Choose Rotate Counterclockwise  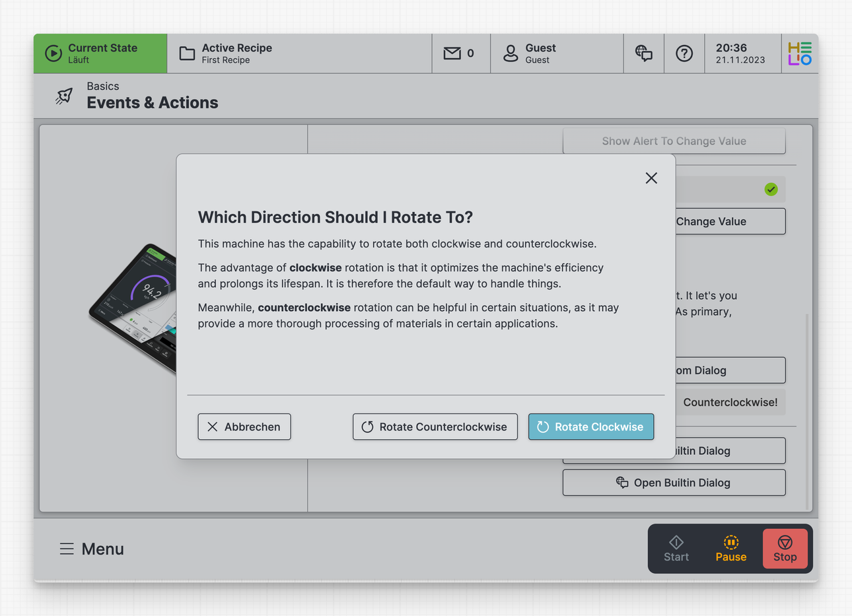click(435, 427)
